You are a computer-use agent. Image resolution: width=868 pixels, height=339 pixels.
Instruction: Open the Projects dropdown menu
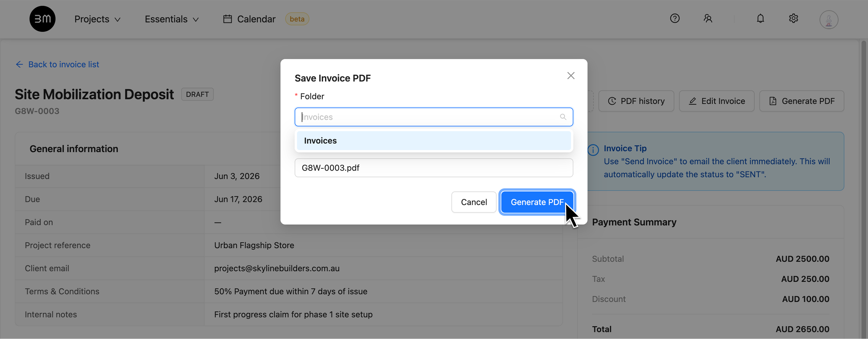coord(97,19)
